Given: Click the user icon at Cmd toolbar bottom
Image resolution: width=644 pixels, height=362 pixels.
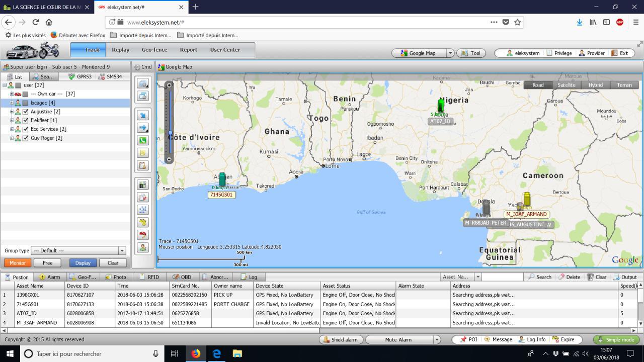Looking at the screenshot, I should [x=143, y=247].
